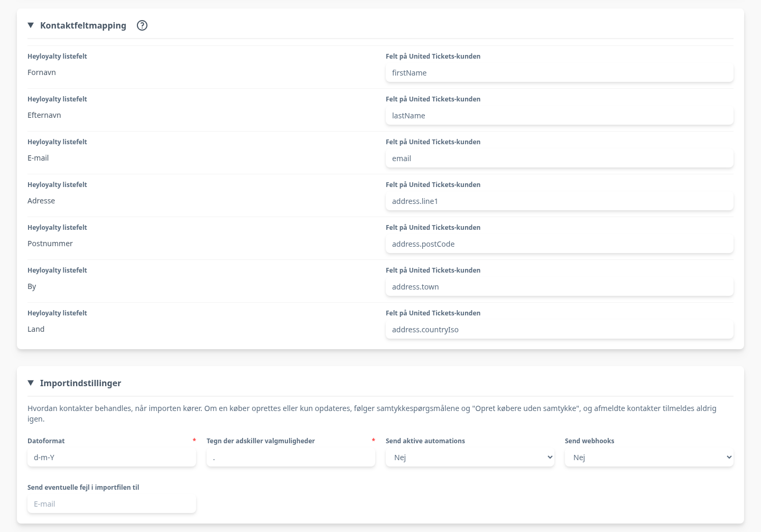
Task: Select the Tegn der adskiller valgmuligheder label
Action: [261, 441]
